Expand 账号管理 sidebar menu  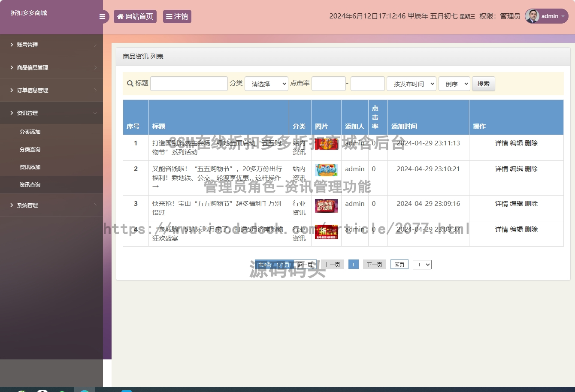click(x=51, y=45)
